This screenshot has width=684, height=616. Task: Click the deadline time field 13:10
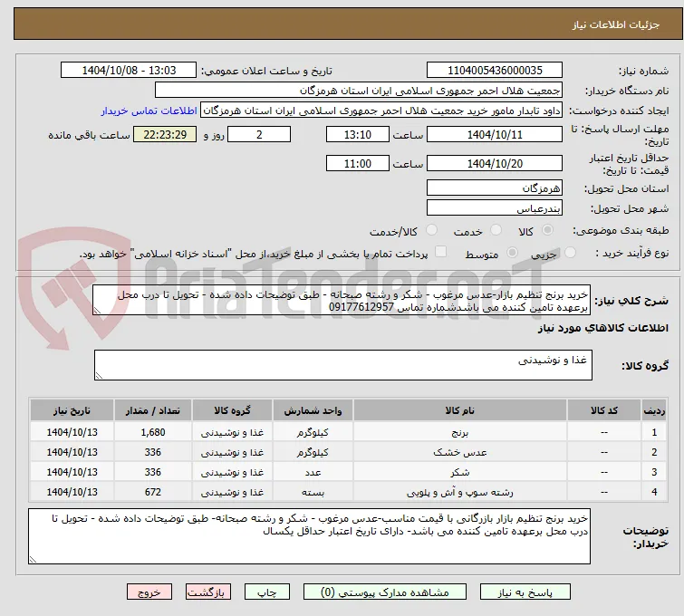click(x=357, y=134)
